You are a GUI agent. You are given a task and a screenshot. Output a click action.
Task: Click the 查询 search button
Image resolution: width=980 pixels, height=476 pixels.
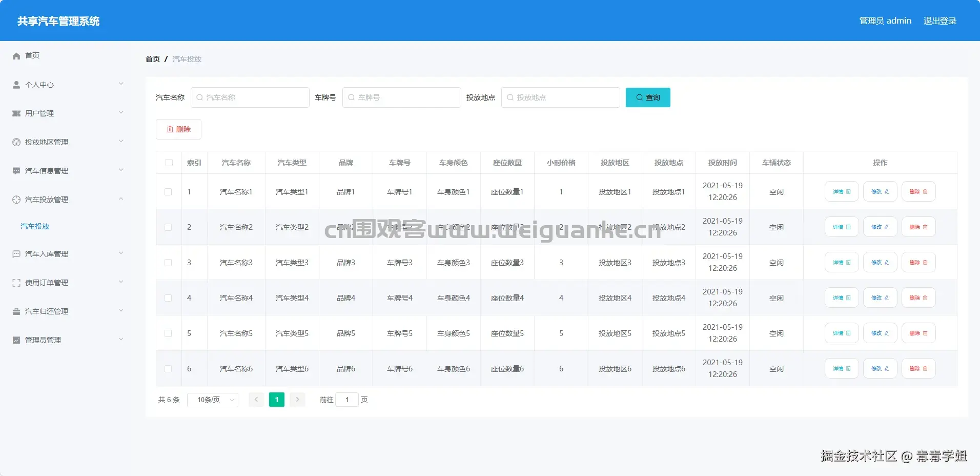(648, 97)
